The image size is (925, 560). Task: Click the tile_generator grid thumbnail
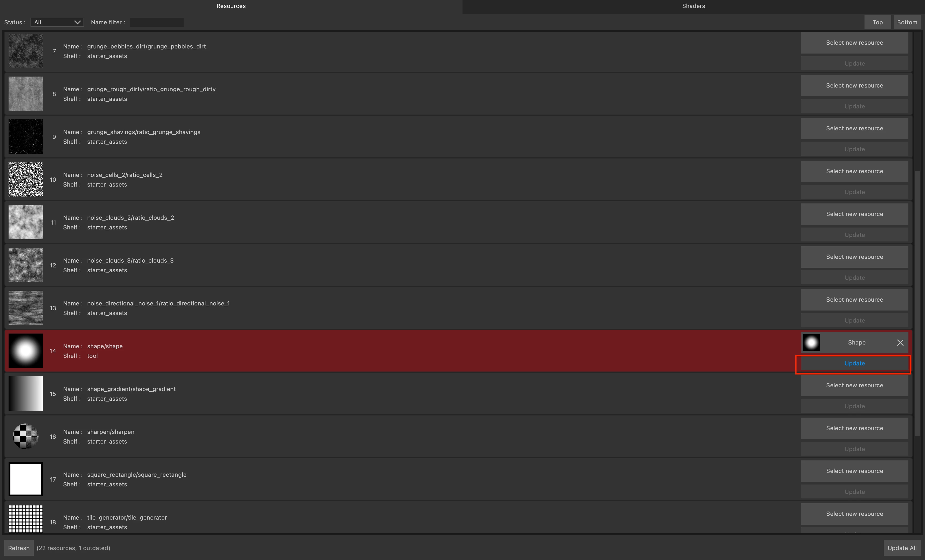pyautogui.click(x=25, y=519)
